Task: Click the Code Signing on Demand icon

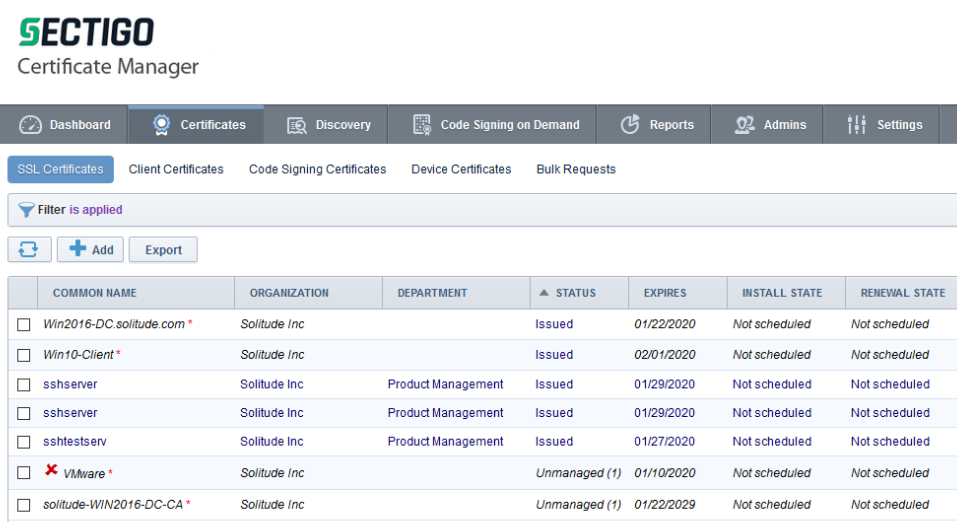Action: click(x=422, y=125)
